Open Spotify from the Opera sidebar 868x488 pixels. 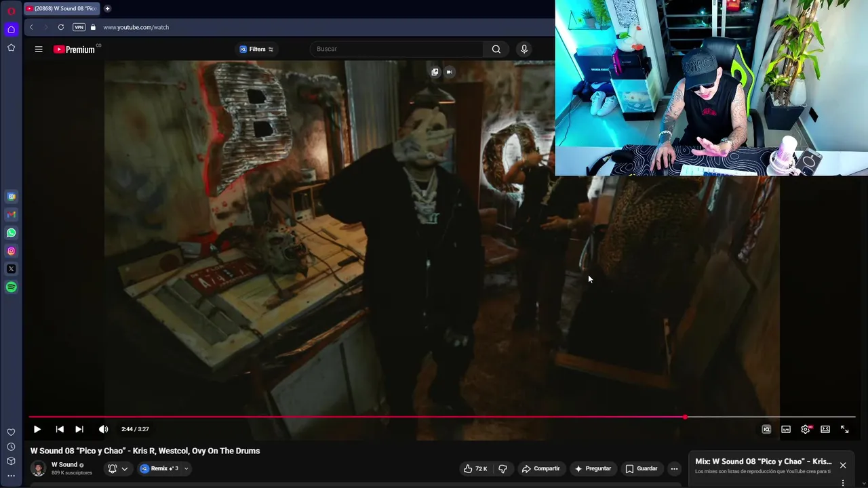pos(11,287)
